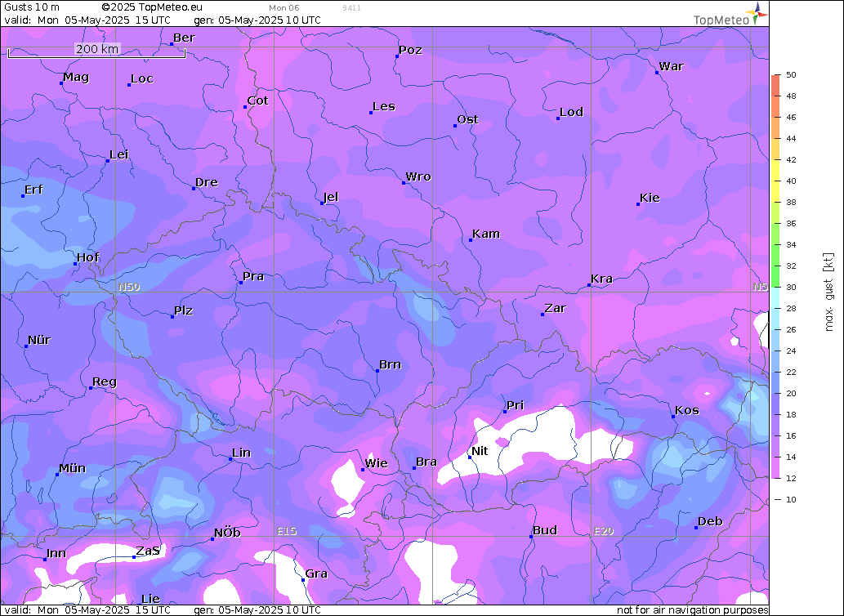844x616 pixels.
Task: Click the TopMeteo compass star logo
Action: (x=757, y=12)
